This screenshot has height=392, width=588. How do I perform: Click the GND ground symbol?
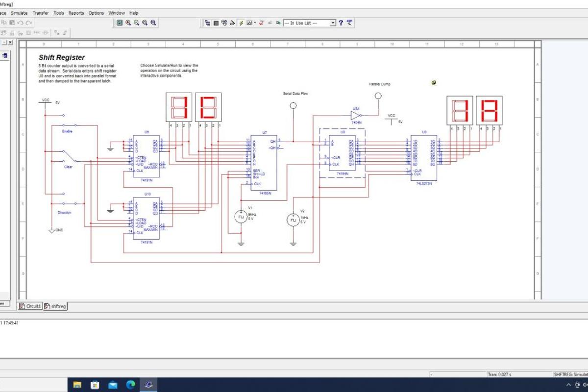click(51, 230)
